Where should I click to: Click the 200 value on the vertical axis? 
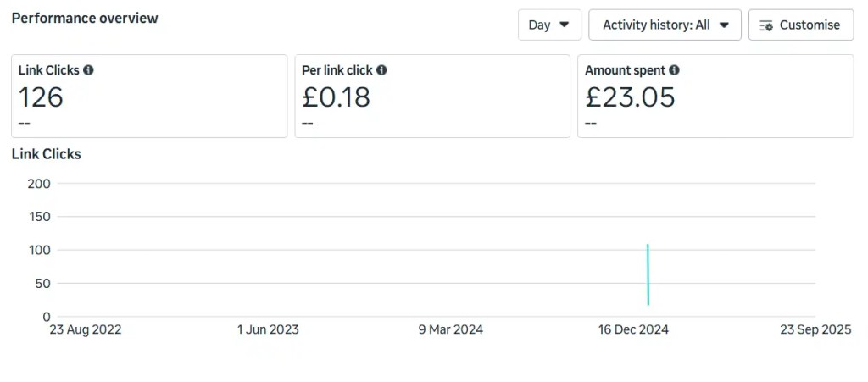(x=39, y=184)
